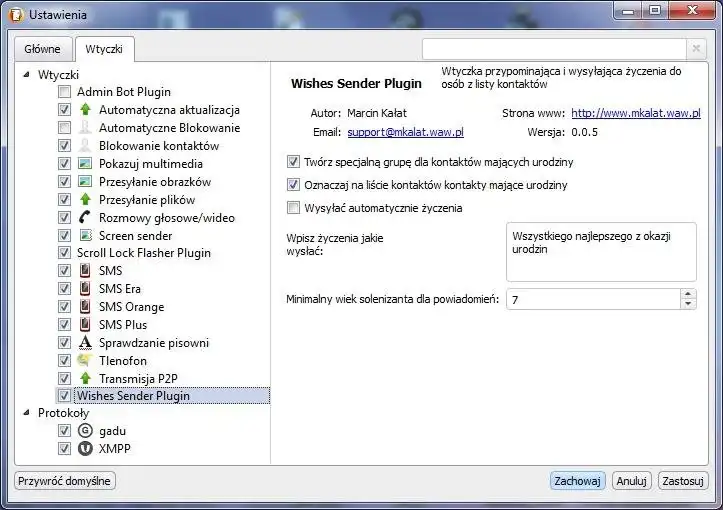Click the Przesyłanie obrazków picture icon
This screenshot has width=723, height=510.
point(85,182)
